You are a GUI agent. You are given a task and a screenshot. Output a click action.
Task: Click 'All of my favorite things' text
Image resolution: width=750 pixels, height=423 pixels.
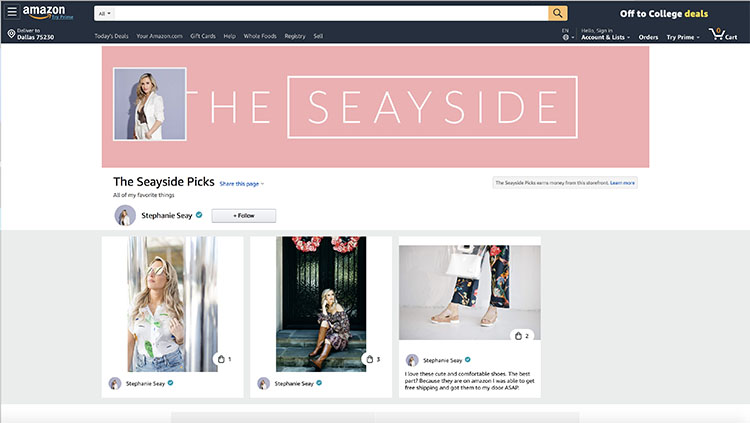tap(143, 195)
